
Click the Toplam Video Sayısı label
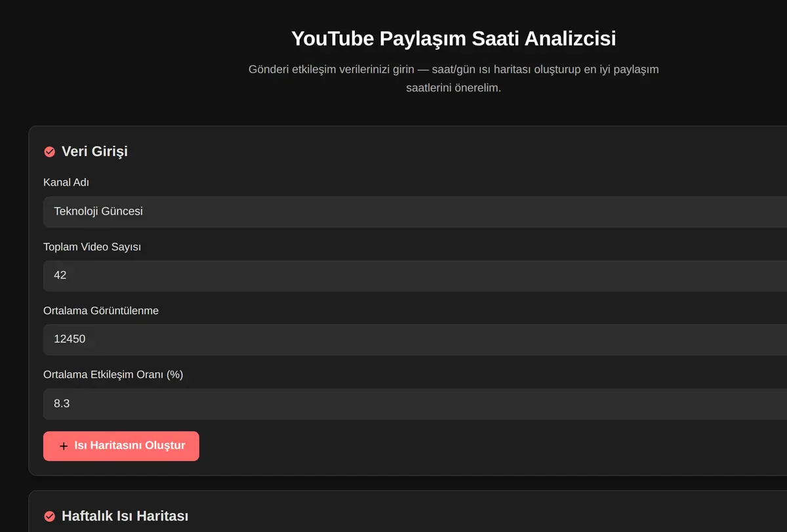point(92,247)
